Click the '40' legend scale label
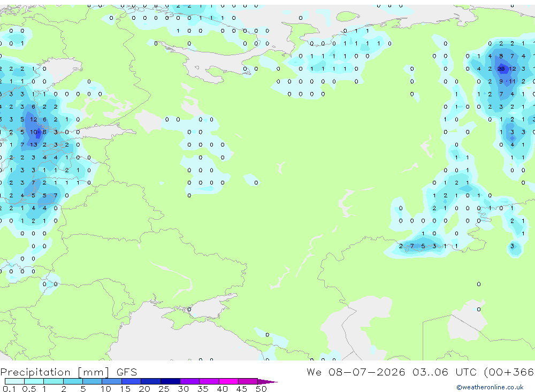Viewport: 535px width, 392px height. coord(222,389)
